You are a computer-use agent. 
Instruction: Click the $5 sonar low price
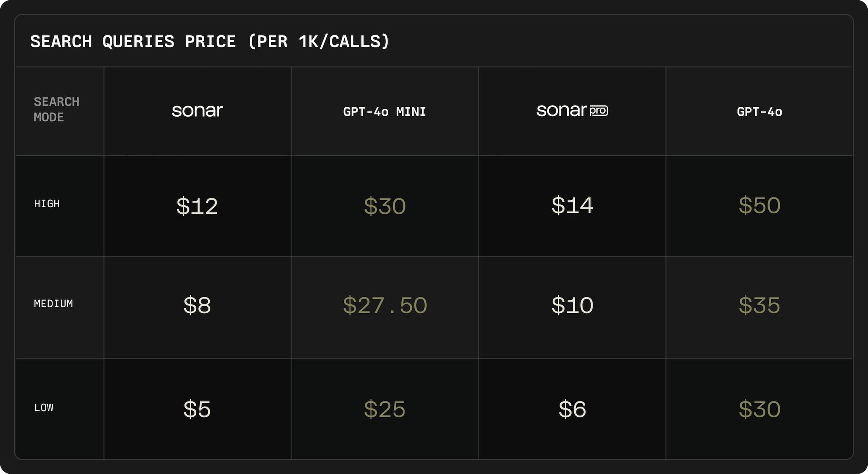pyautogui.click(x=197, y=409)
